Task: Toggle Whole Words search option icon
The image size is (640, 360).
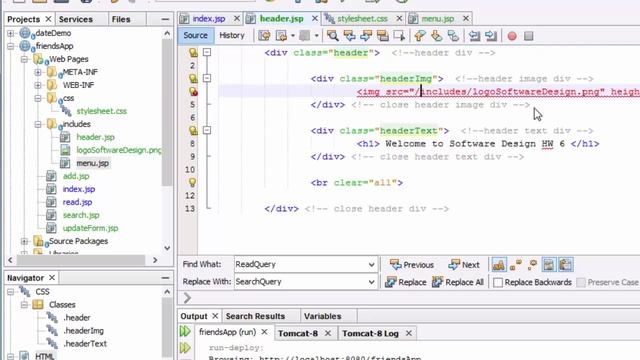Action: coord(516,265)
